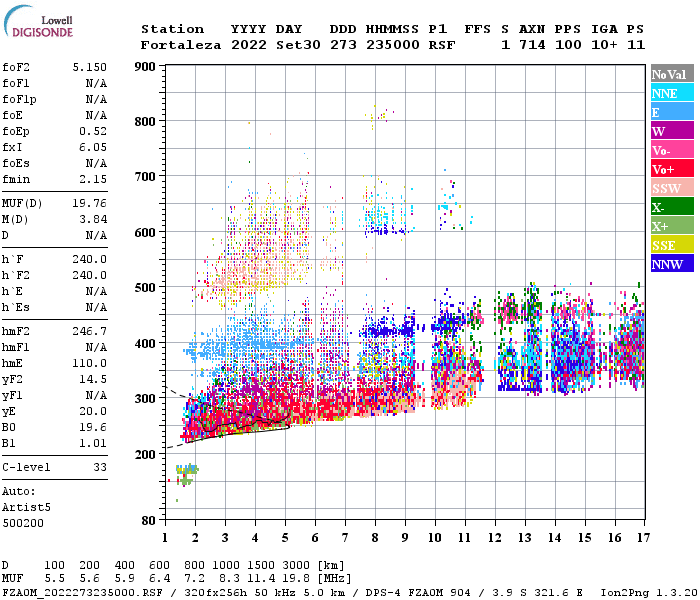The image size is (700, 600).
Task: Click the fxI value 6.05
Action: pyautogui.click(x=93, y=147)
